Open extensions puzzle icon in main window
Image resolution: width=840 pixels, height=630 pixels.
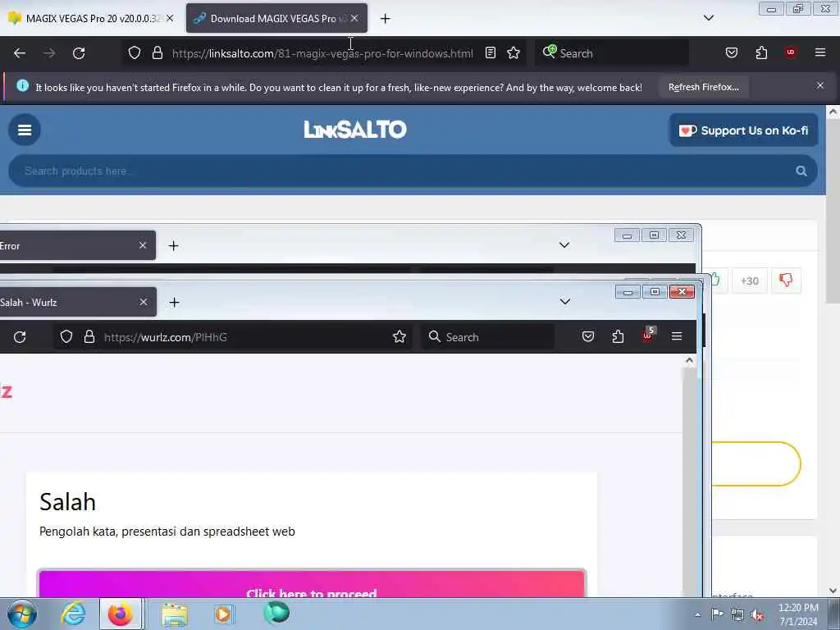point(761,52)
